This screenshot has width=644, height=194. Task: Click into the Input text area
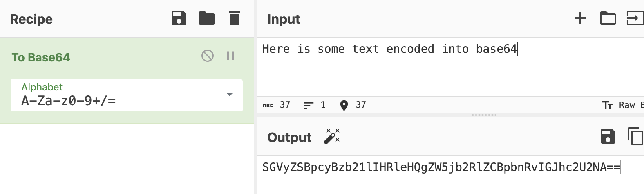[451, 67]
